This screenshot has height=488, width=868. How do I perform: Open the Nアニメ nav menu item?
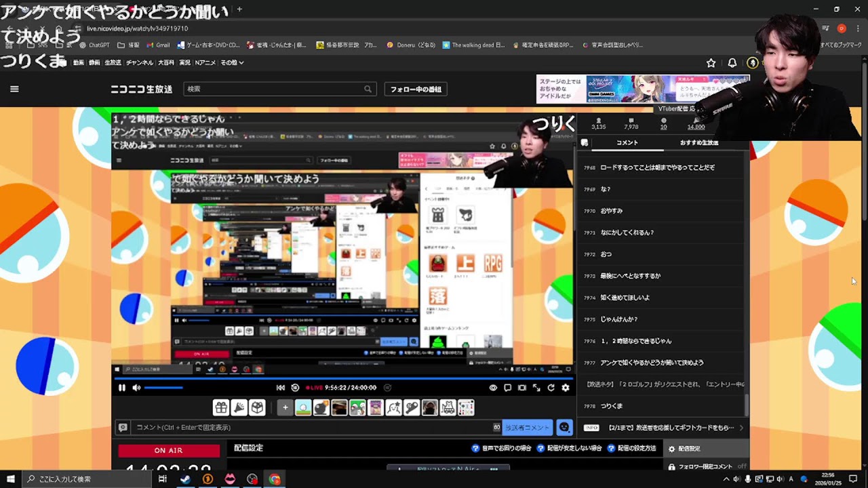(205, 62)
